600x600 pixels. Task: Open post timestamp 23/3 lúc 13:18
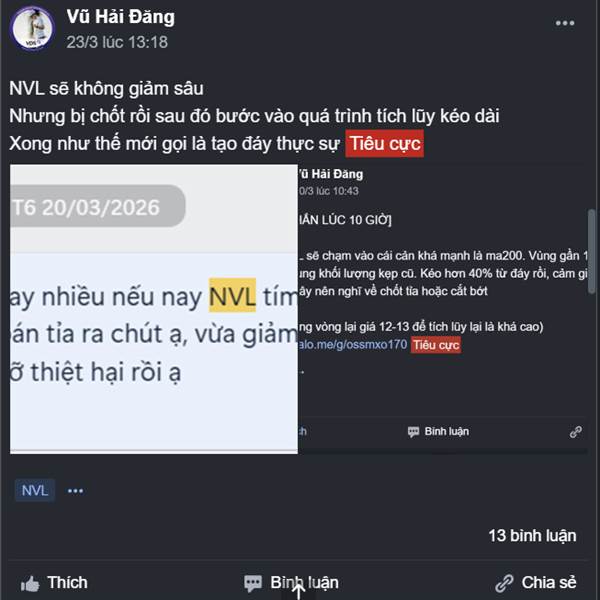click(x=117, y=42)
